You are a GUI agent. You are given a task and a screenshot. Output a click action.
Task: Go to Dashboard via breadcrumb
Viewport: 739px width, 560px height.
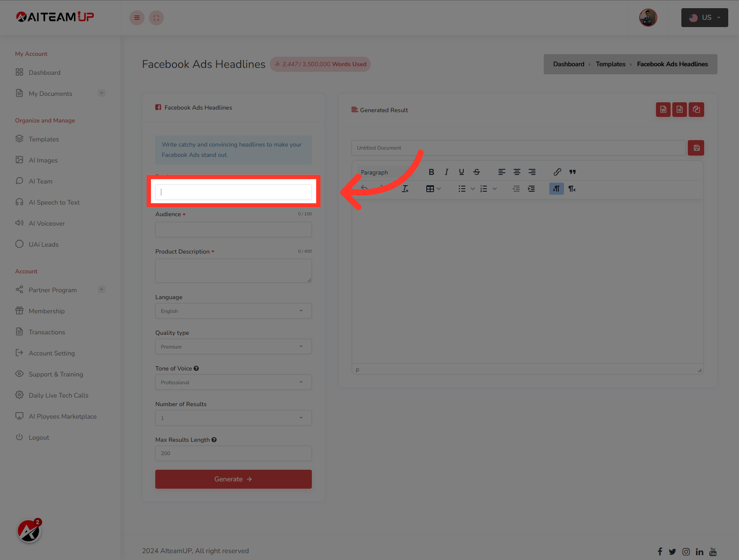coord(568,64)
